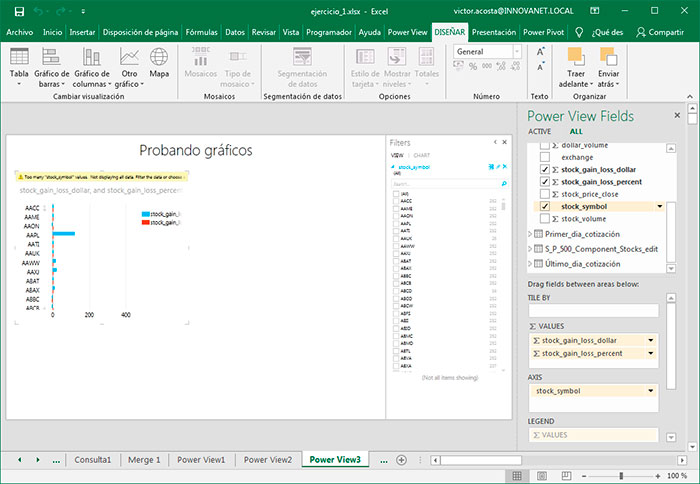Click the Compartir button
The image size is (700, 484).
pos(660,32)
